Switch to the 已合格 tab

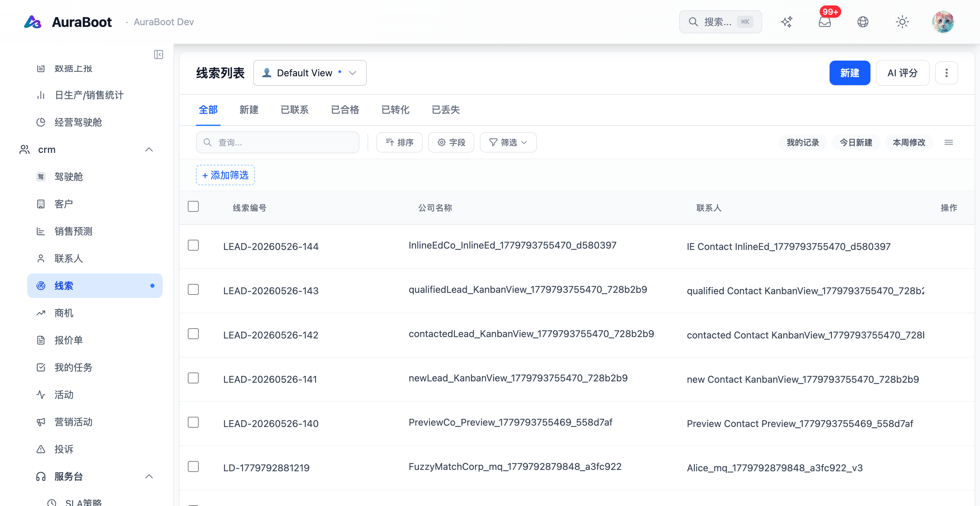pos(345,110)
